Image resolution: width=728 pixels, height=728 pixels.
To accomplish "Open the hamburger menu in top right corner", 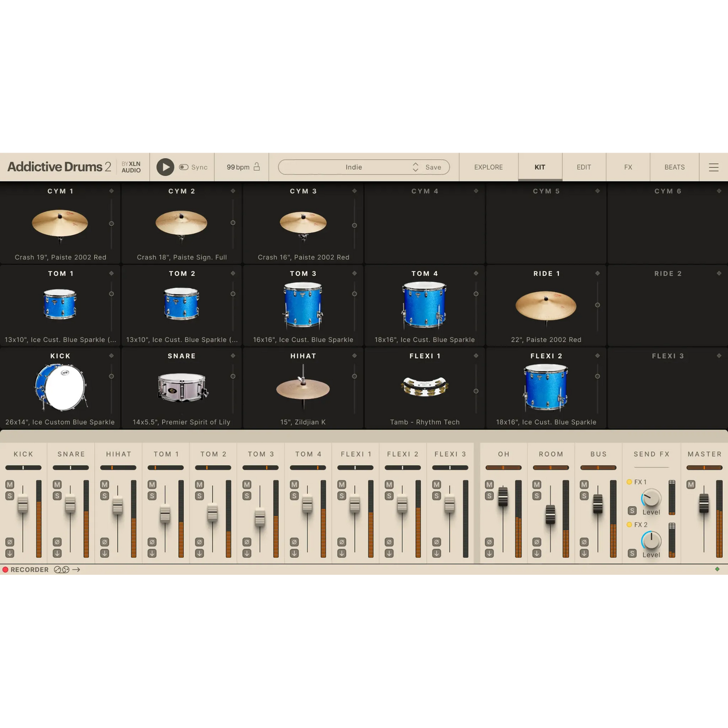I will click(713, 167).
